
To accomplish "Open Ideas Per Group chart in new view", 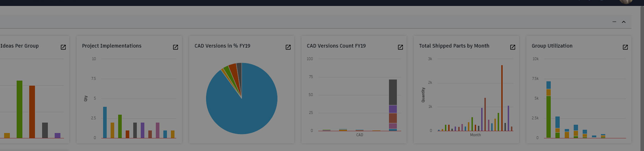I will [63, 47].
